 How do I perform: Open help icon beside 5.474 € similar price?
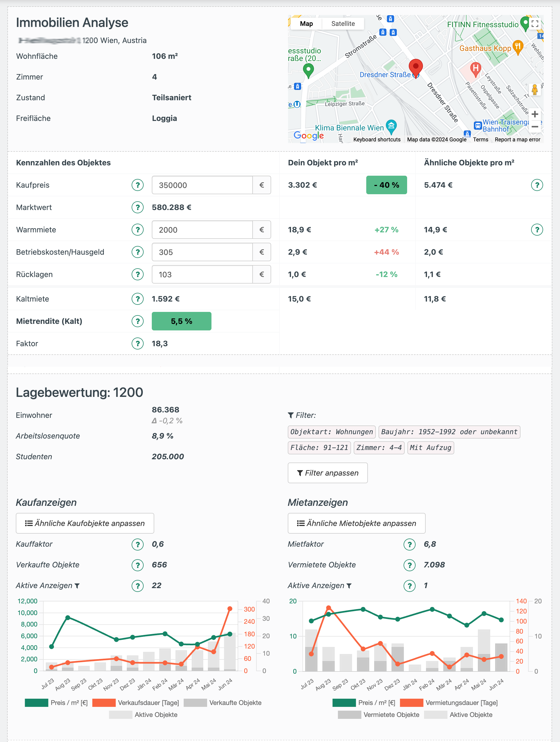(x=537, y=185)
